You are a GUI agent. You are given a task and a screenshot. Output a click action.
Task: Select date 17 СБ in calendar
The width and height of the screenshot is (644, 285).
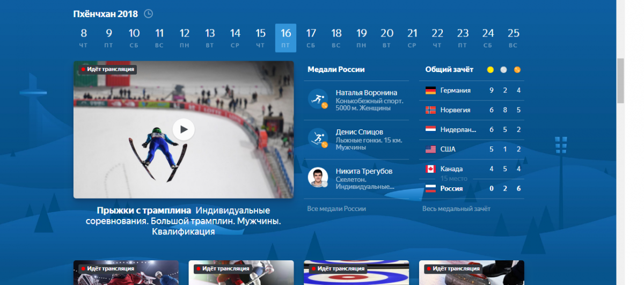[x=311, y=38]
